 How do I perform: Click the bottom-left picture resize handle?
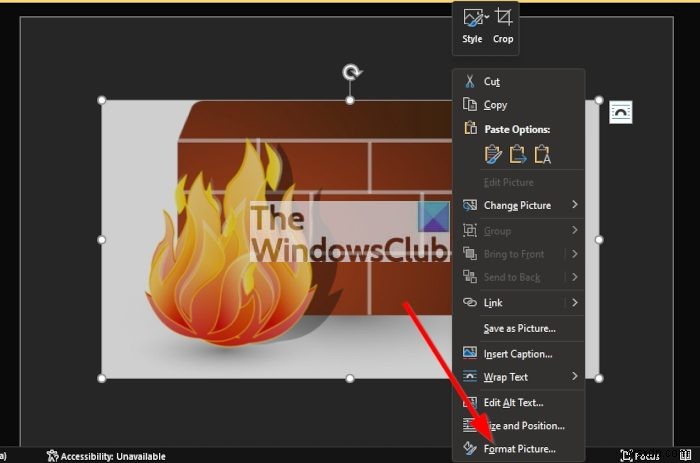click(x=101, y=378)
